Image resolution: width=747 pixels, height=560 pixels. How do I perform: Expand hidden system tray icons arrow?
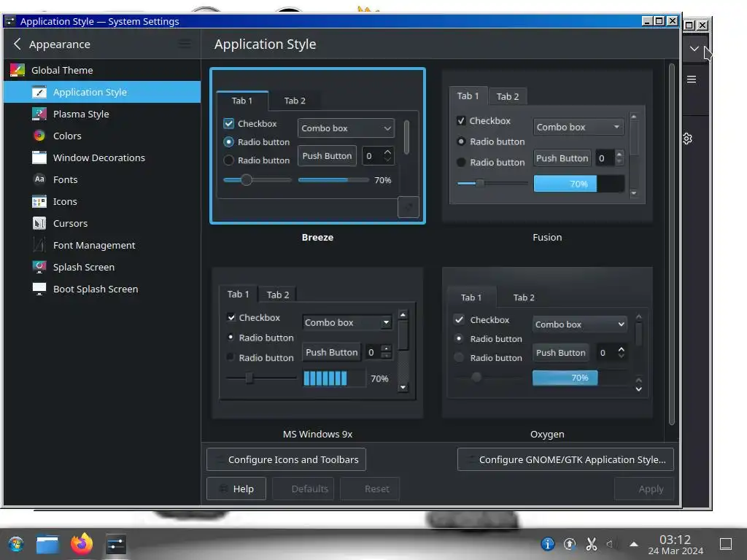pos(634,544)
